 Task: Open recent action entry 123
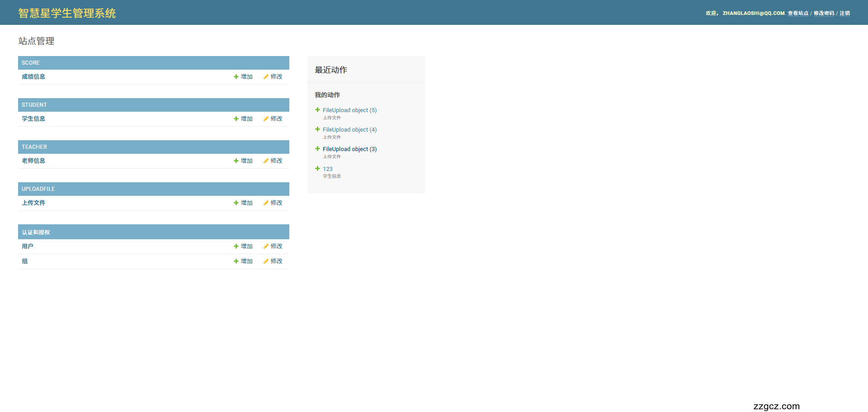[327, 169]
